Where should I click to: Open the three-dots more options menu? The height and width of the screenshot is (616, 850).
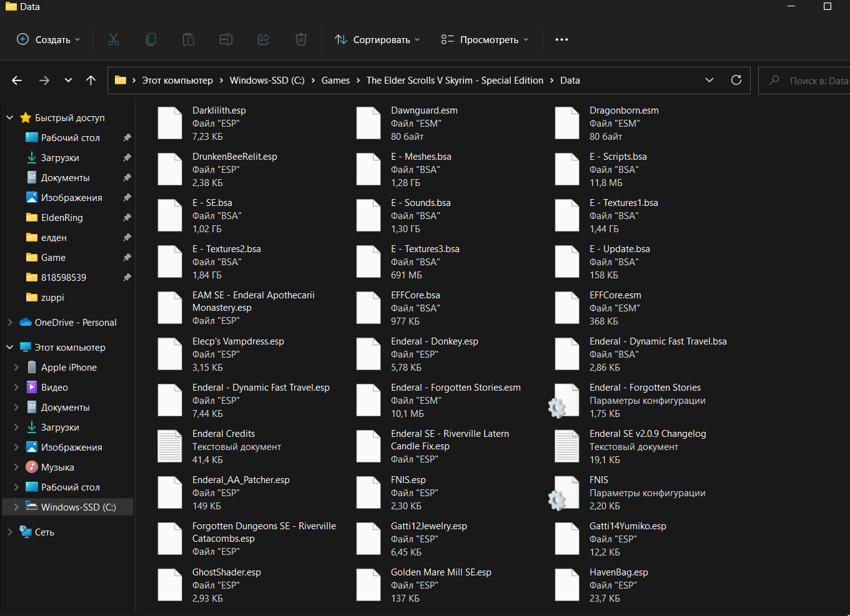click(x=561, y=39)
